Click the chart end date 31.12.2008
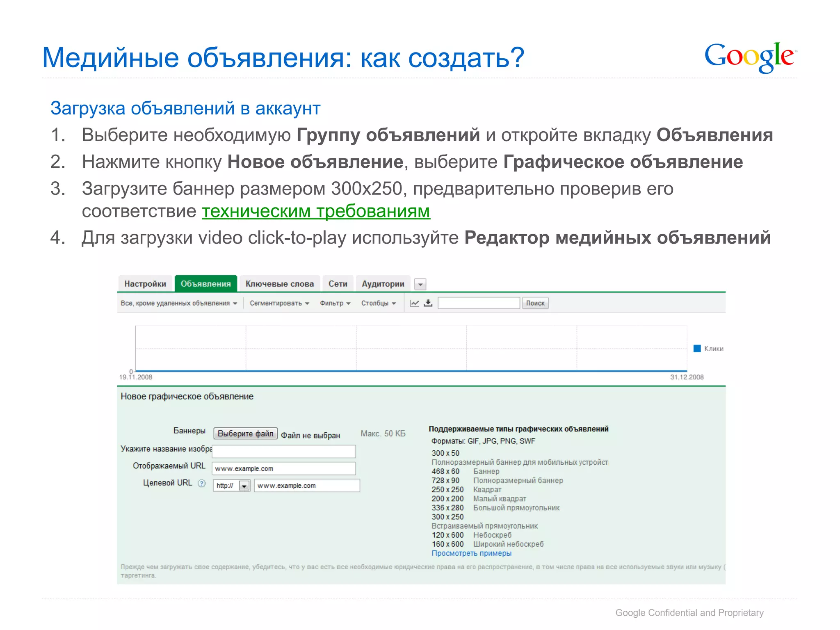This screenshot has height=630, width=840. tap(687, 377)
